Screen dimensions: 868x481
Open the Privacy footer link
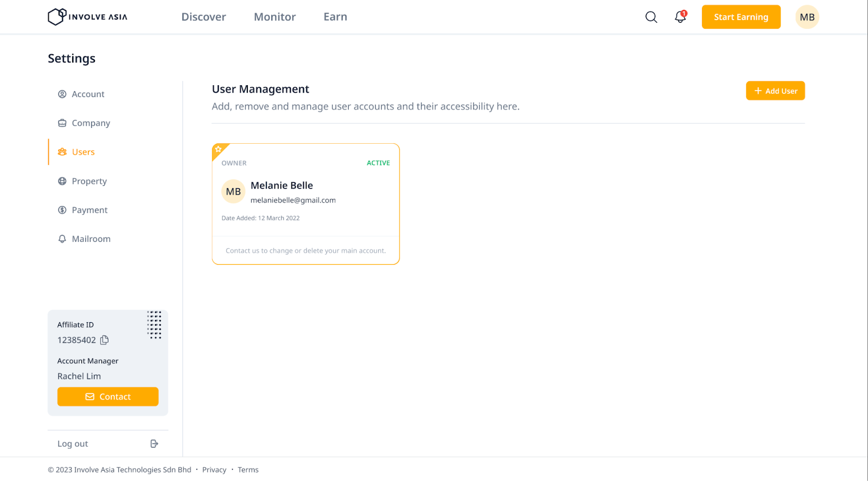point(214,470)
